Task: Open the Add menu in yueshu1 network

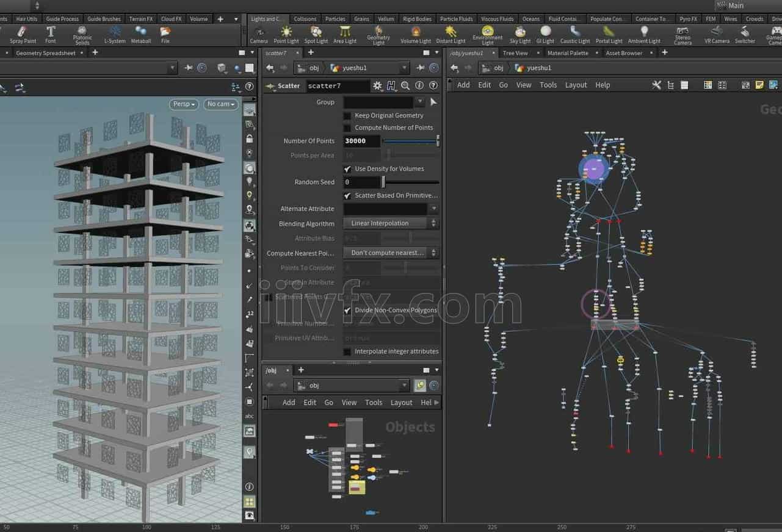Action: pos(463,85)
